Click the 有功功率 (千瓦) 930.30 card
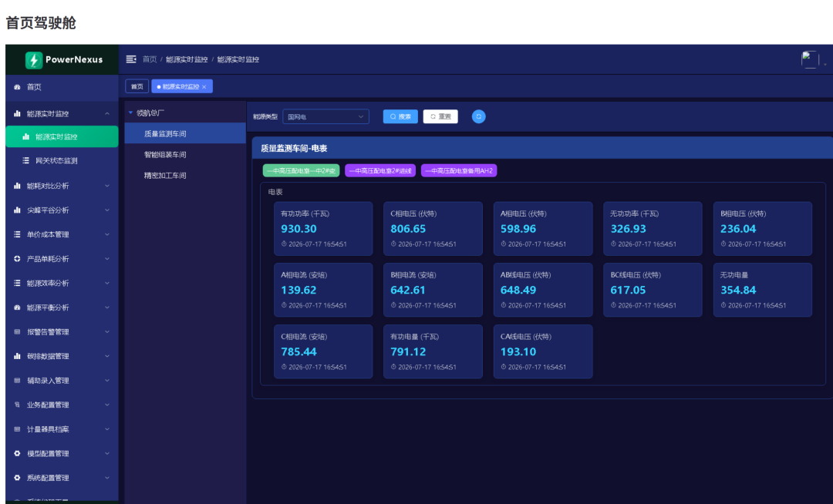Screen dimensions: 833x504 click(323, 229)
